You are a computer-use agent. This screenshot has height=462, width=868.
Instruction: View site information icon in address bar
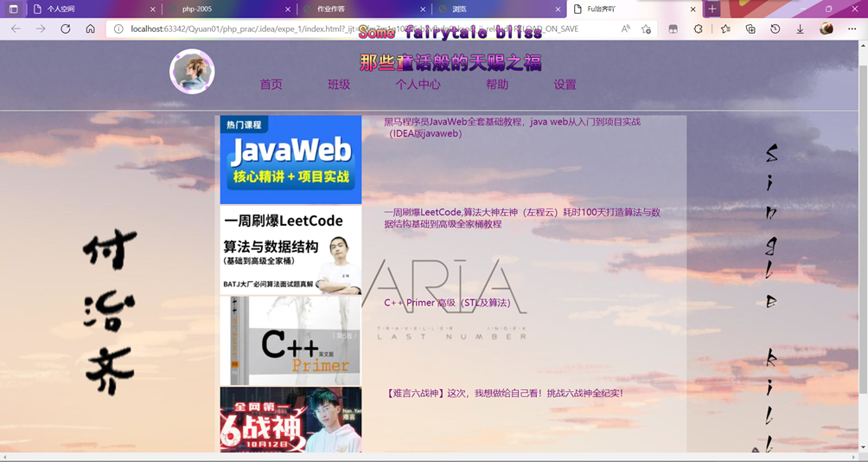click(118, 29)
